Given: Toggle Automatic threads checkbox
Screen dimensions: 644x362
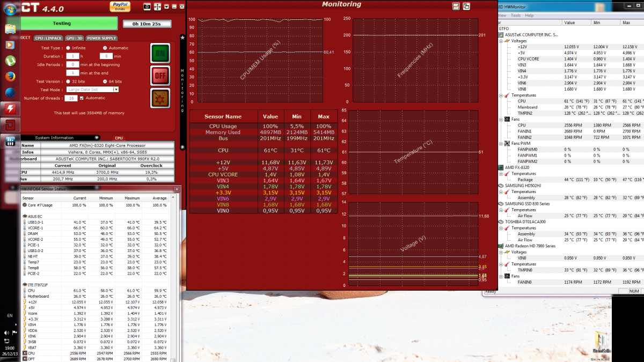Looking at the screenshot, I should pos(82,98).
